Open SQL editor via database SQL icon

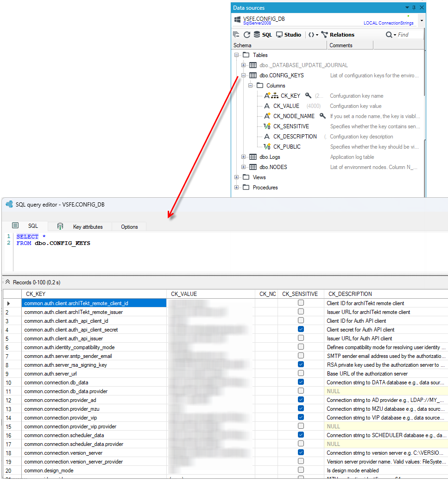257,35
